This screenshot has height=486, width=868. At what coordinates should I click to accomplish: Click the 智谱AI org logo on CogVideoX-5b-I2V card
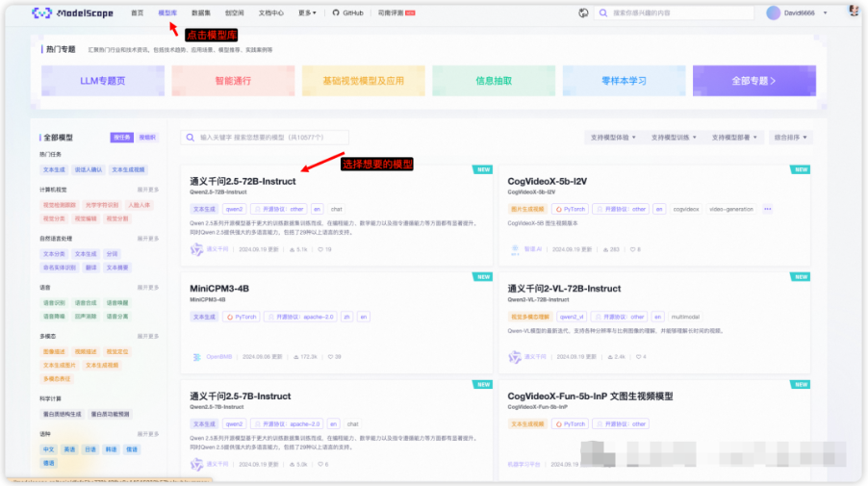(x=515, y=249)
